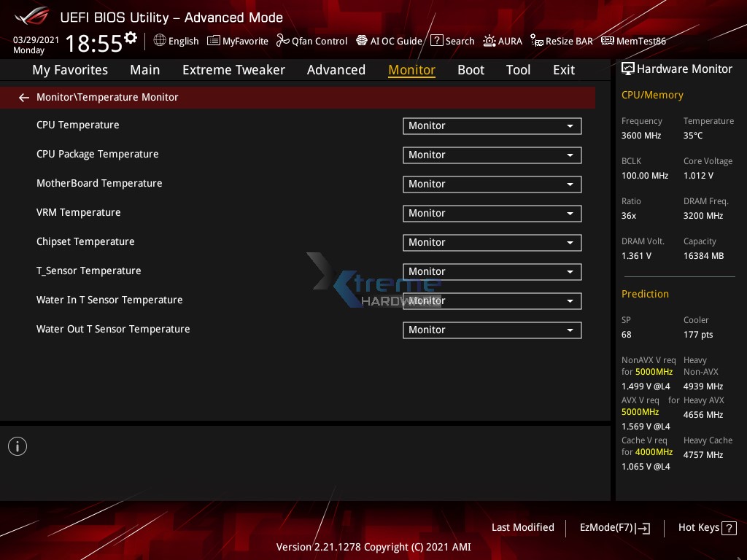This screenshot has width=747, height=560.
Task: Switch to the Extreme Tweaker tab
Action: click(x=233, y=69)
